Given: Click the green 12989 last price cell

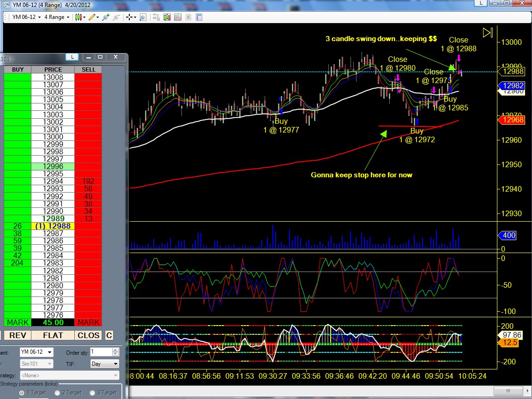Looking at the screenshot, I should point(53,218).
